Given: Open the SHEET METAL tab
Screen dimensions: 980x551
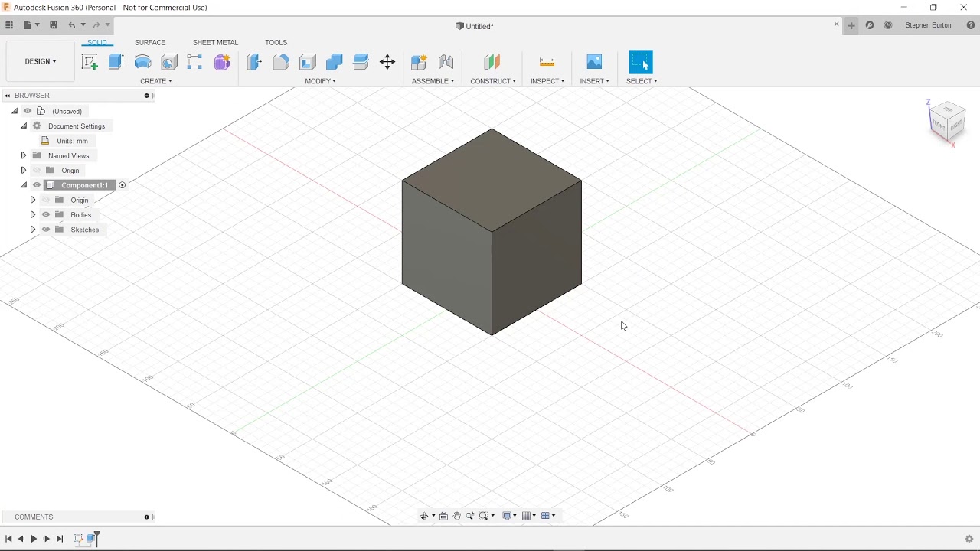Looking at the screenshot, I should [x=215, y=43].
